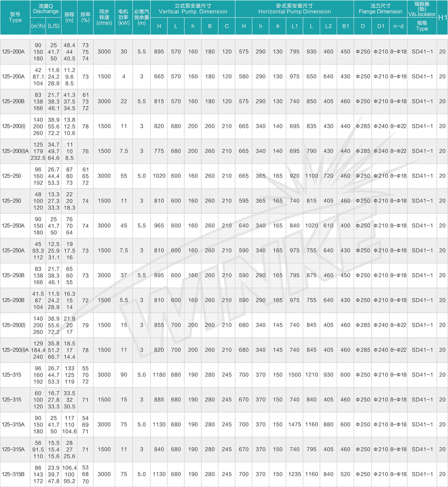This screenshot has height=487, width=448.
Task: Click the 125-250(I)A row label
Action: 15,350
